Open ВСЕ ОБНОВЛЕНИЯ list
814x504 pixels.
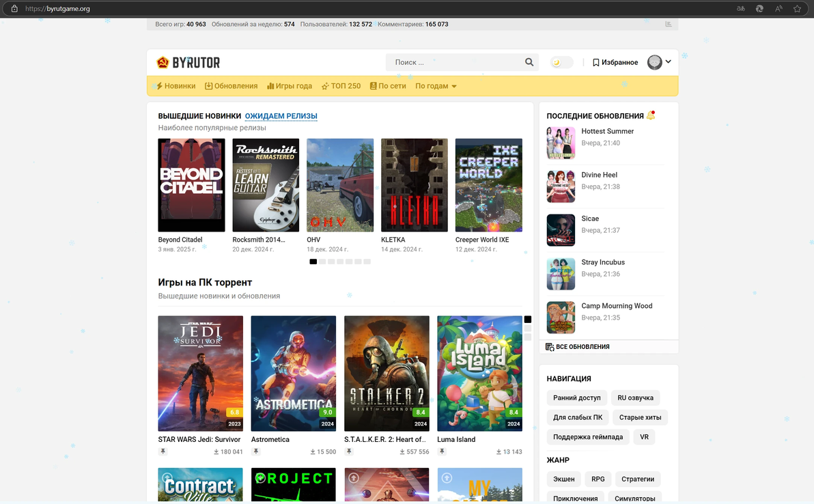point(578,347)
